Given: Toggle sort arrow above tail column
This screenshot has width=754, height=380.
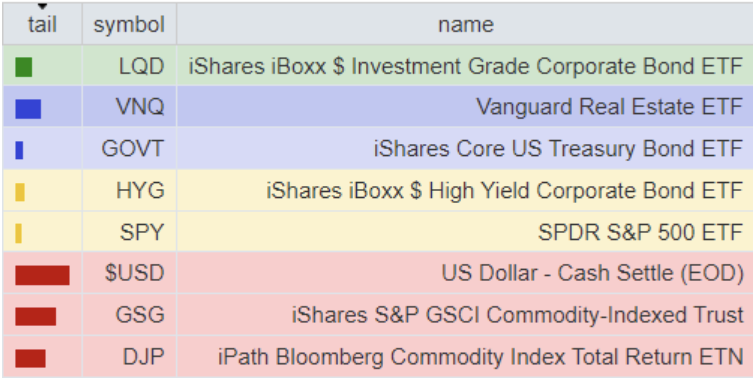Looking at the screenshot, I should click(42, 7).
